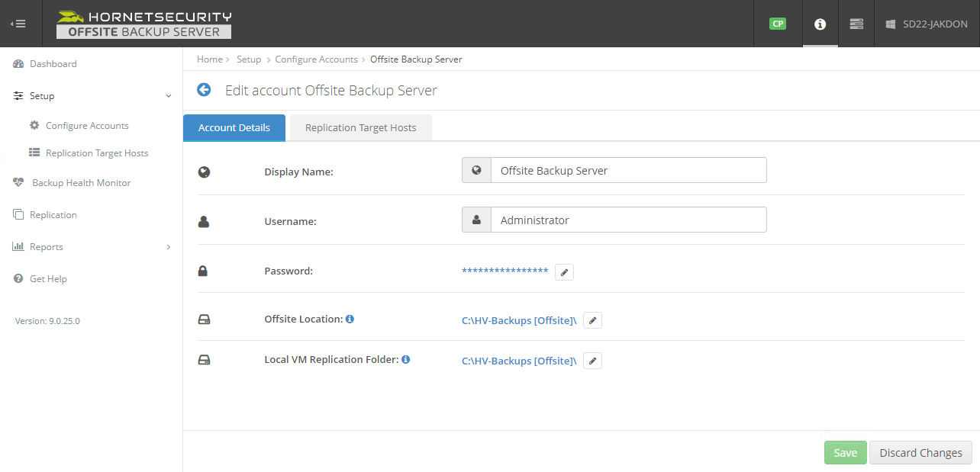Click the info icon in the top bar

click(x=820, y=24)
